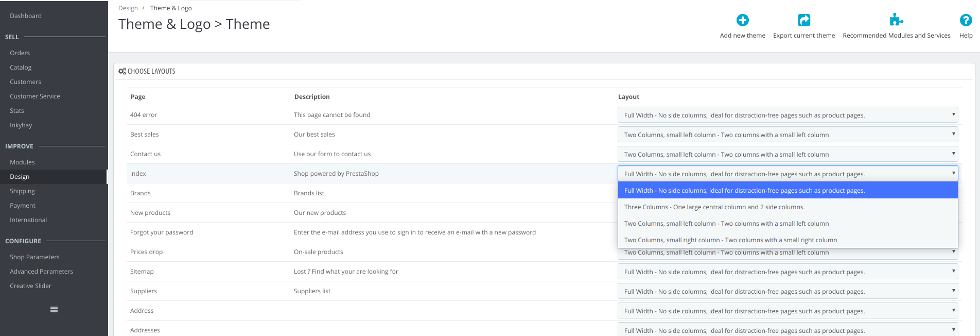The image size is (980, 336).
Task: Select the Three Columns layout option
Action: click(714, 207)
